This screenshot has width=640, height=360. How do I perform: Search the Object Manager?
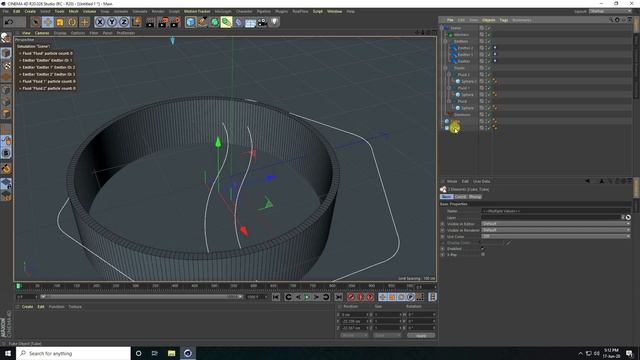pos(611,20)
